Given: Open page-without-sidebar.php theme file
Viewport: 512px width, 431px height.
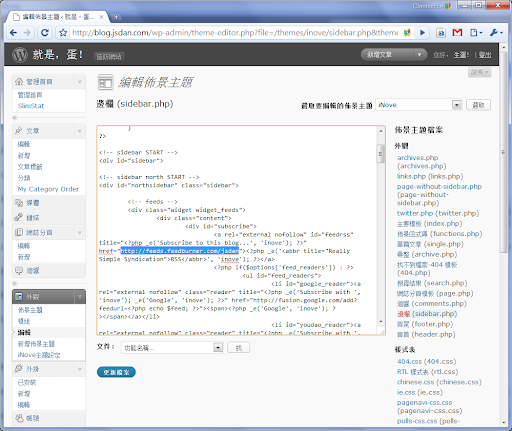Looking at the screenshot, I should 439,186.
